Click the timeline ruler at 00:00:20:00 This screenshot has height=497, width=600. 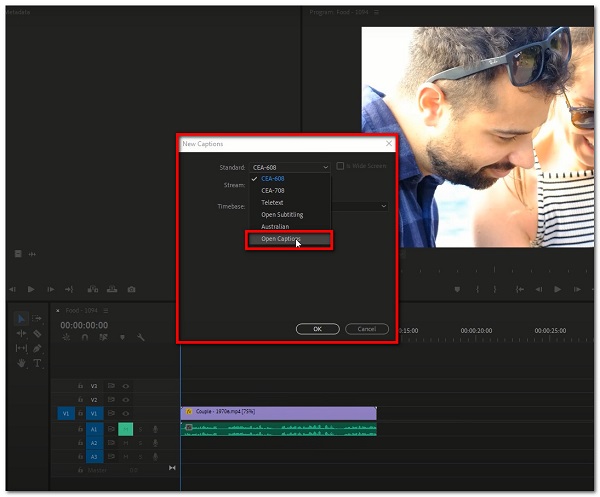(475, 330)
